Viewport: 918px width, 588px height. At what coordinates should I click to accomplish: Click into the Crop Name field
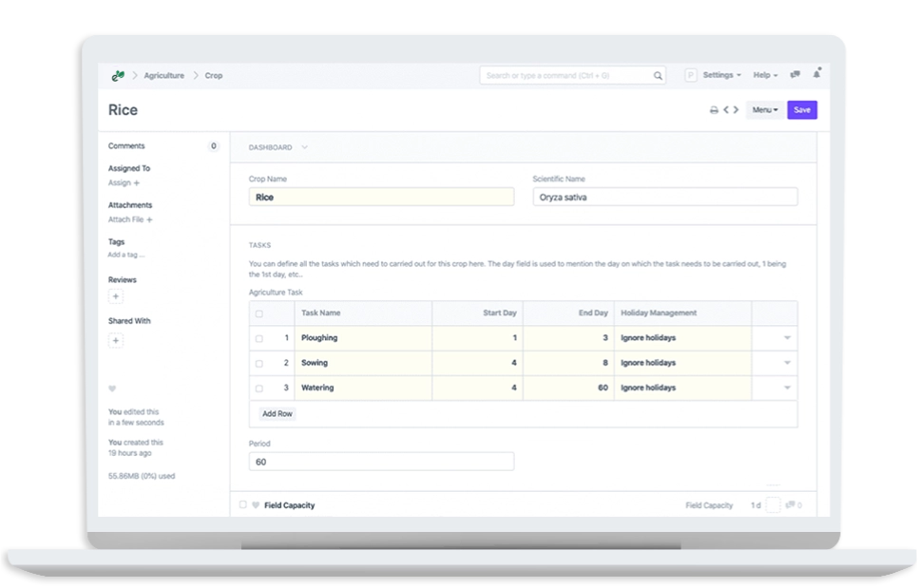(x=382, y=198)
